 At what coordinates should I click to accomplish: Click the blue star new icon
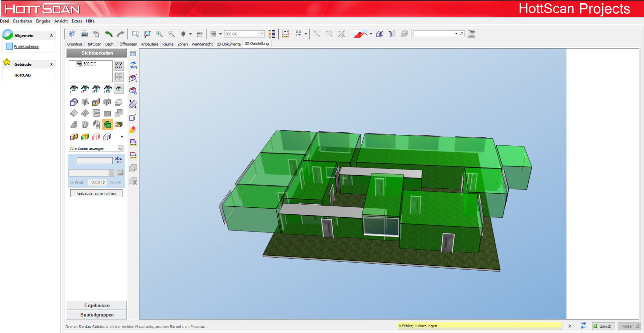click(72, 34)
